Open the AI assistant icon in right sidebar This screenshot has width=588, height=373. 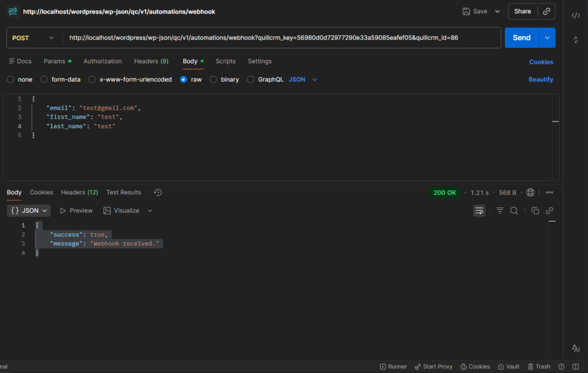click(575, 348)
